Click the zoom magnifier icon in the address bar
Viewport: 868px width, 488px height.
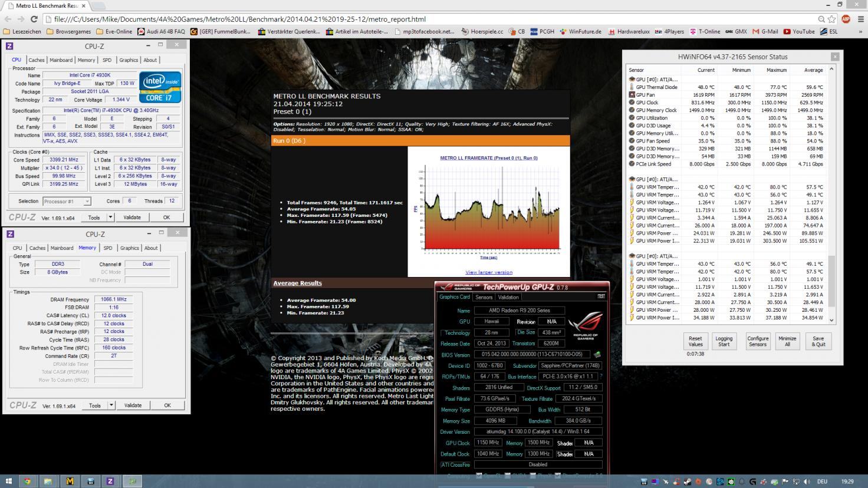pyautogui.click(x=821, y=19)
